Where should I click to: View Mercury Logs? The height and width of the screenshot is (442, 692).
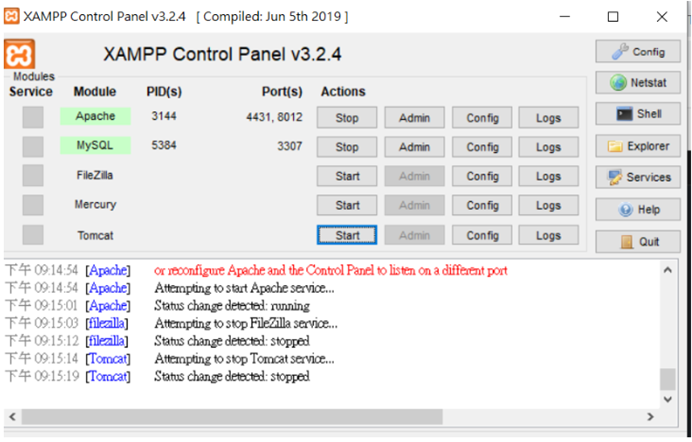[549, 205]
